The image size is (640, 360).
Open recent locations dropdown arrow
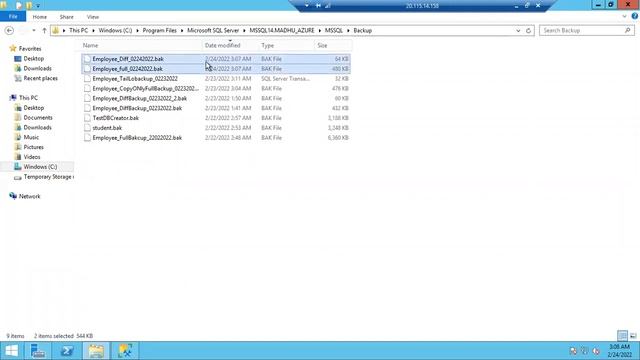click(x=34, y=31)
